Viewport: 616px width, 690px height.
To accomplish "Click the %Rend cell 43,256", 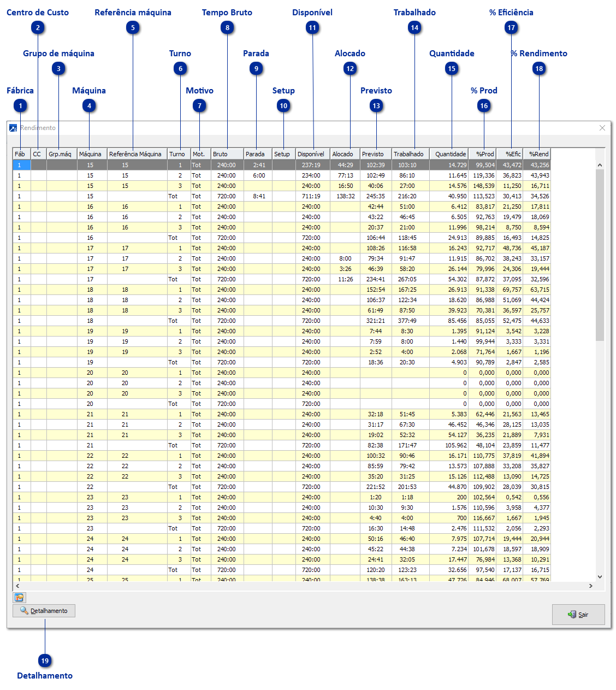I will 537,165.
